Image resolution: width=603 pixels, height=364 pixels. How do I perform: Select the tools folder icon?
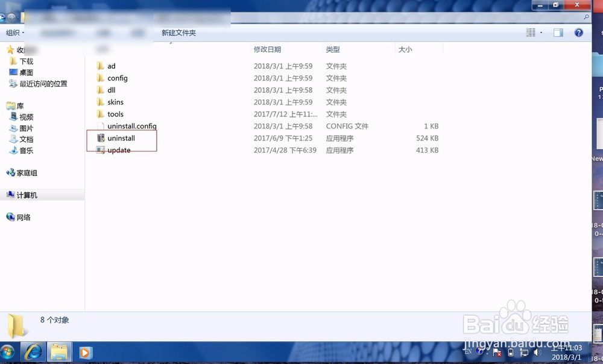[x=100, y=114]
